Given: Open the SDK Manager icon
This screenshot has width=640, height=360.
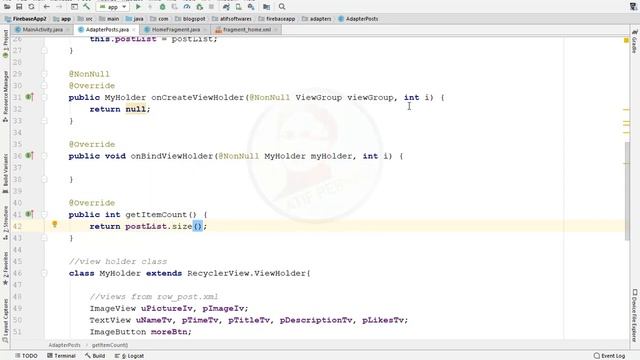Looking at the screenshot, I should (x=251, y=7).
